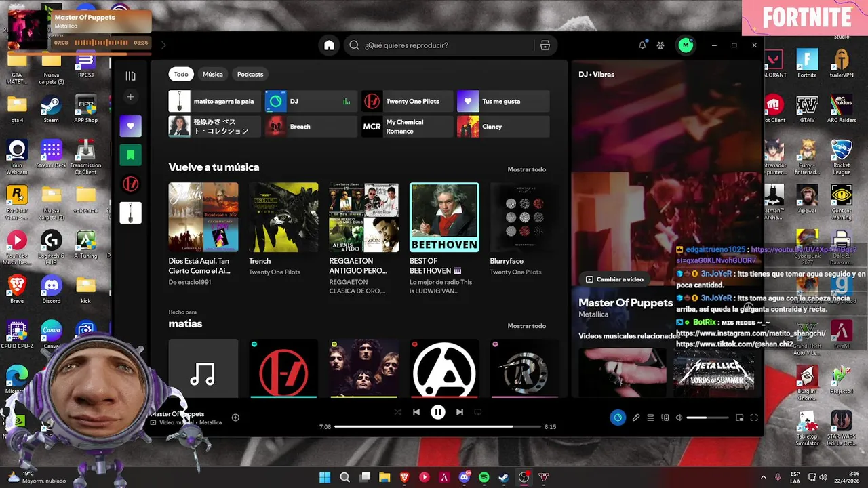Open Tus me gusta shortcut
This screenshot has height=488, width=868.
tap(503, 102)
